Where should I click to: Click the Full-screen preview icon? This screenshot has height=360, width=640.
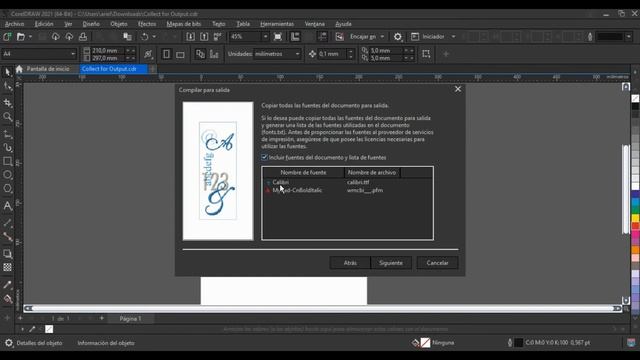pos(278,37)
